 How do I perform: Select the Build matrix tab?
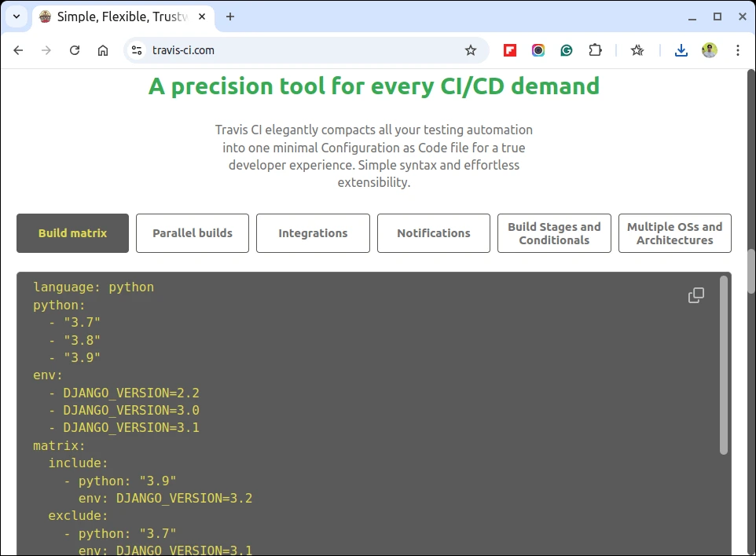click(x=73, y=233)
